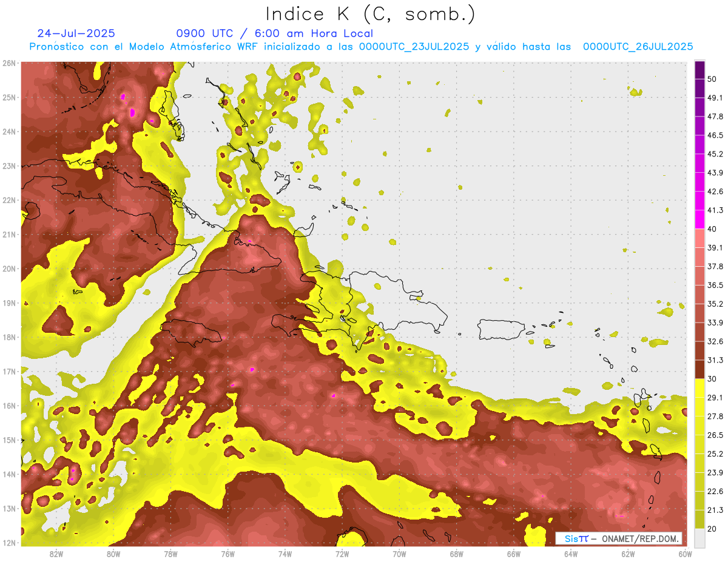This screenshot has width=728, height=562.
Task: Click the longitude label '76W'
Action: coord(228,554)
